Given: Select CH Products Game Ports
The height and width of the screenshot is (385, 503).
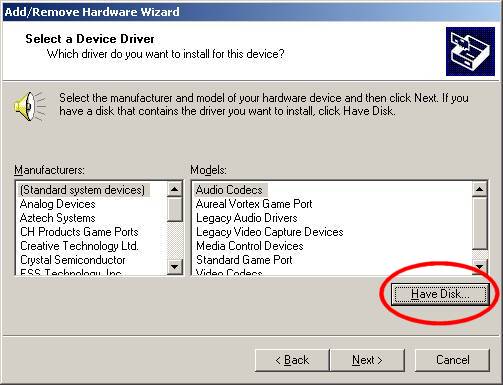Looking at the screenshot, I should click(79, 232).
